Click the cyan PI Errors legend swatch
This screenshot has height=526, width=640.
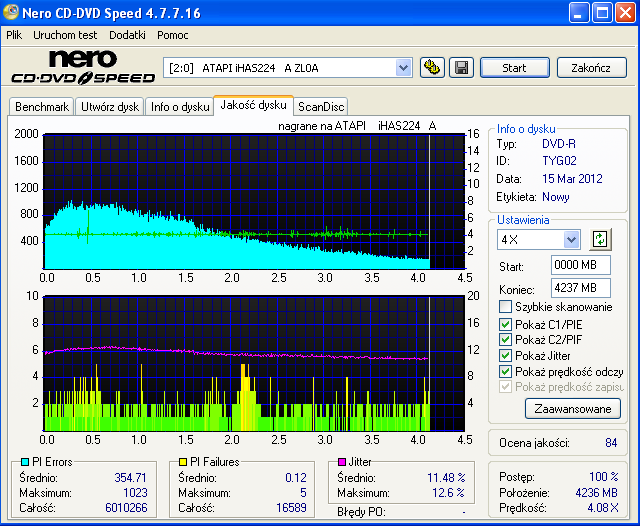pos(25,462)
